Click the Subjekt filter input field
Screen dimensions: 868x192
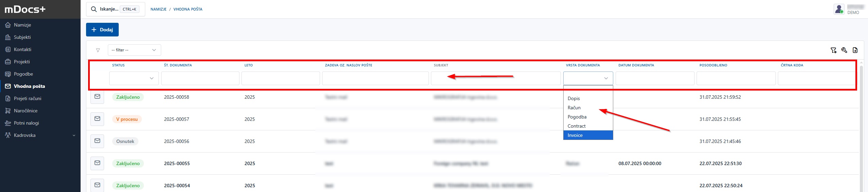(495, 78)
